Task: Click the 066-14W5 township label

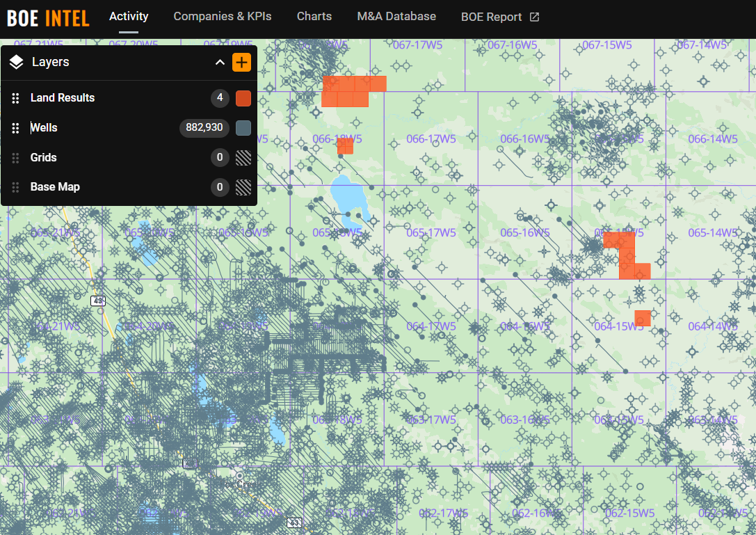Action: [x=713, y=139]
